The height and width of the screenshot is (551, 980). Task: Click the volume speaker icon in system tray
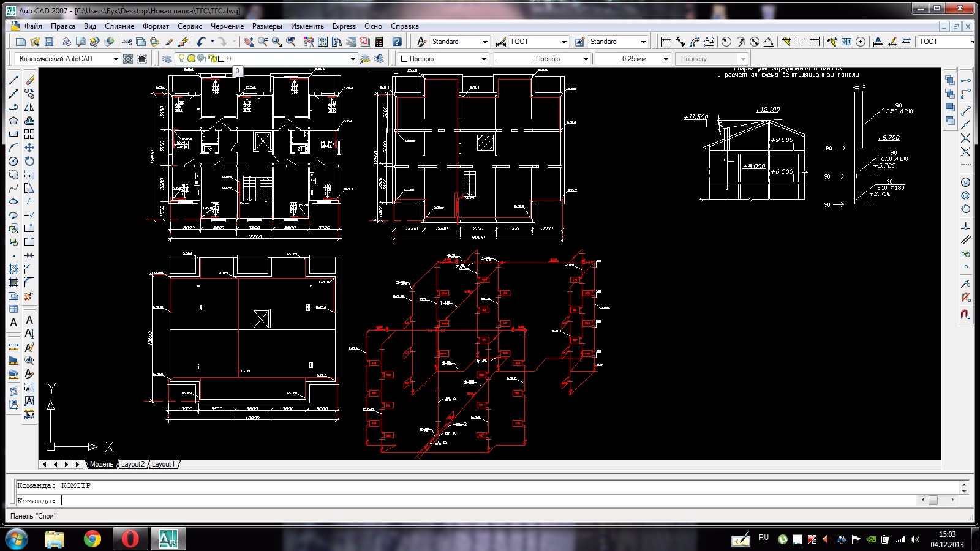915,539
